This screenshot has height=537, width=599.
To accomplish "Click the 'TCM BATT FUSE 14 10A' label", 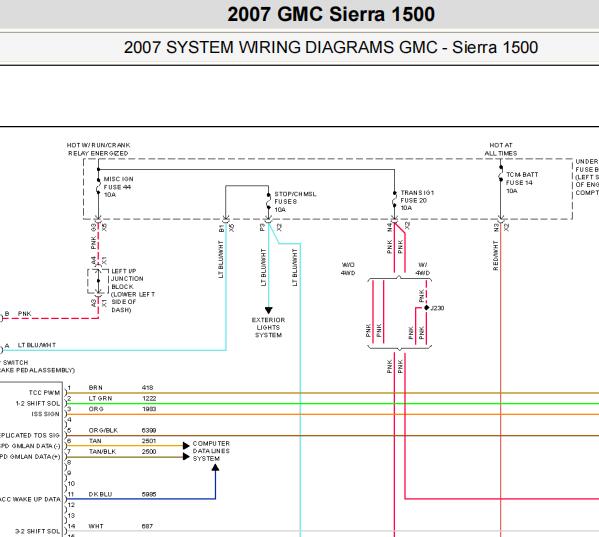I will coord(522,183).
